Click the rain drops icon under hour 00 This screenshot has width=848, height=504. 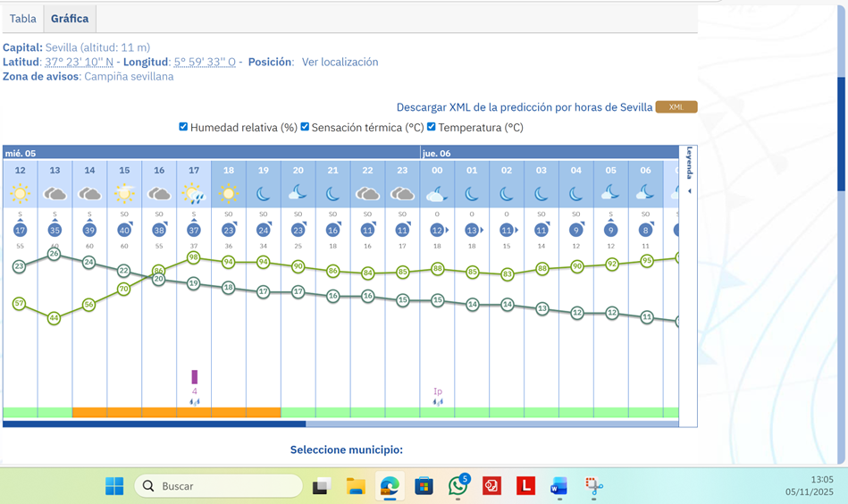pos(438,402)
